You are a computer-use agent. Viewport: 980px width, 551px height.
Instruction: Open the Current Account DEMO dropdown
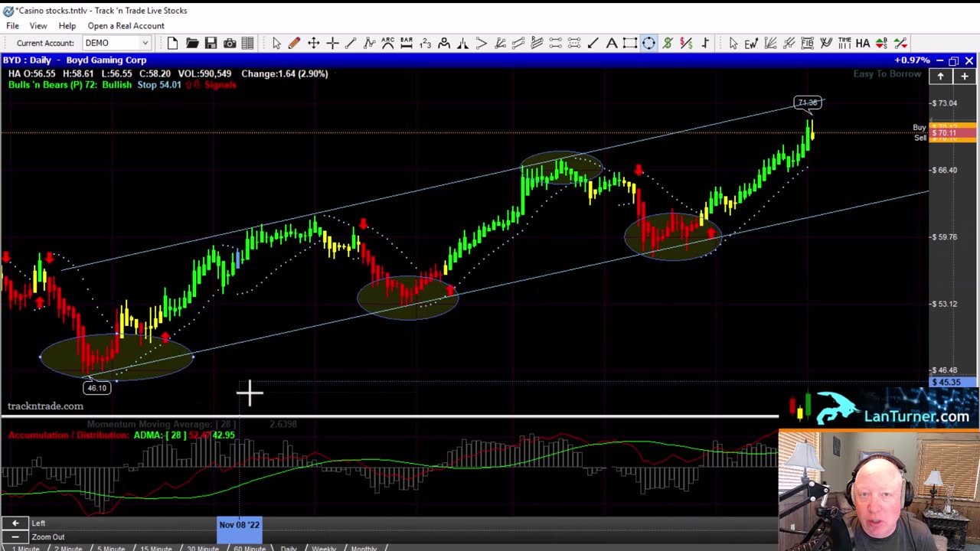116,43
